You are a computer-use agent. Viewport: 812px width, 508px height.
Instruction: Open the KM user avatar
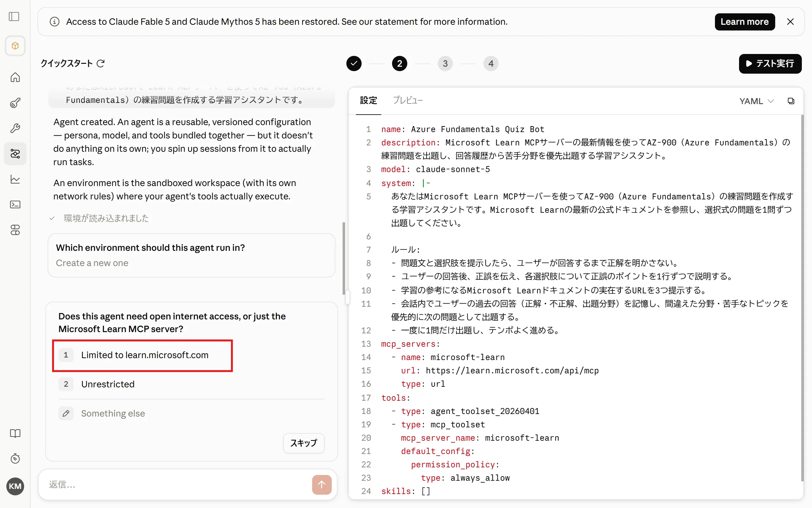coord(15,486)
